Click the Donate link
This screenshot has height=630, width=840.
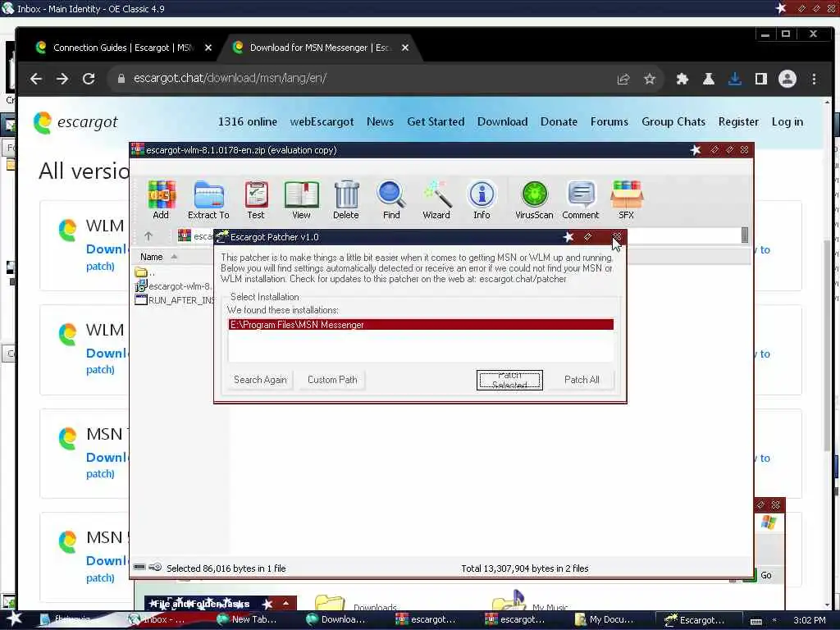tap(559, 121)
